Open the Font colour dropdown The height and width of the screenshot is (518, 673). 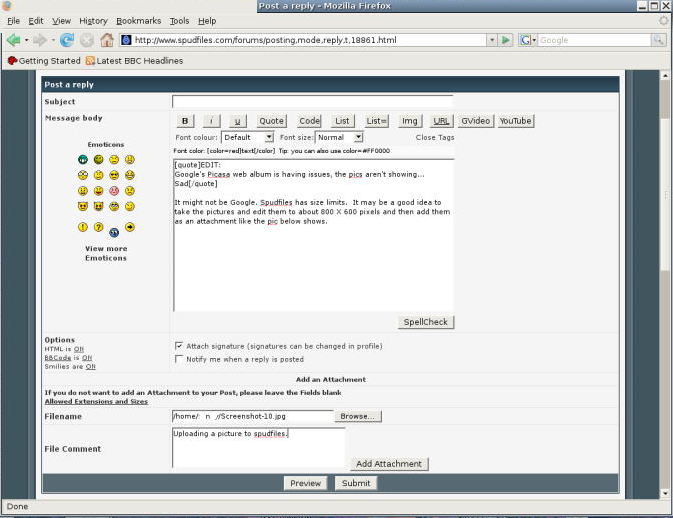click(x=247, y=137)
